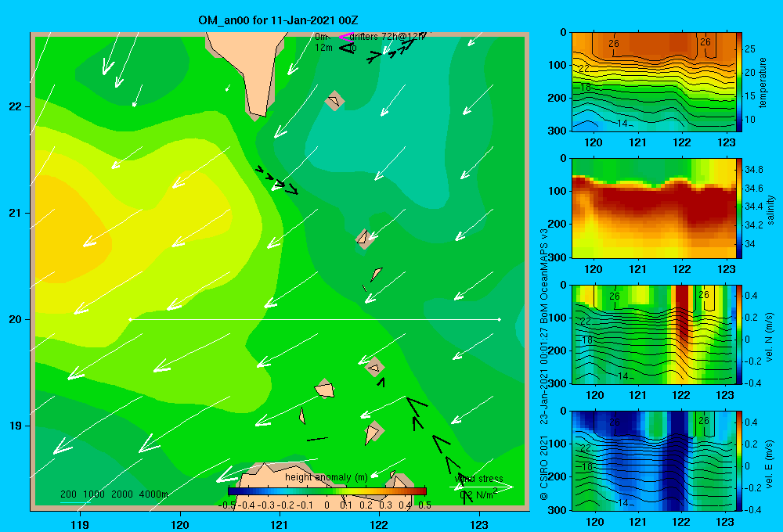Image resolution: width=783 pixels, height=532 pixels.
Task: Click the vel. E color bar
Action: 739,461
